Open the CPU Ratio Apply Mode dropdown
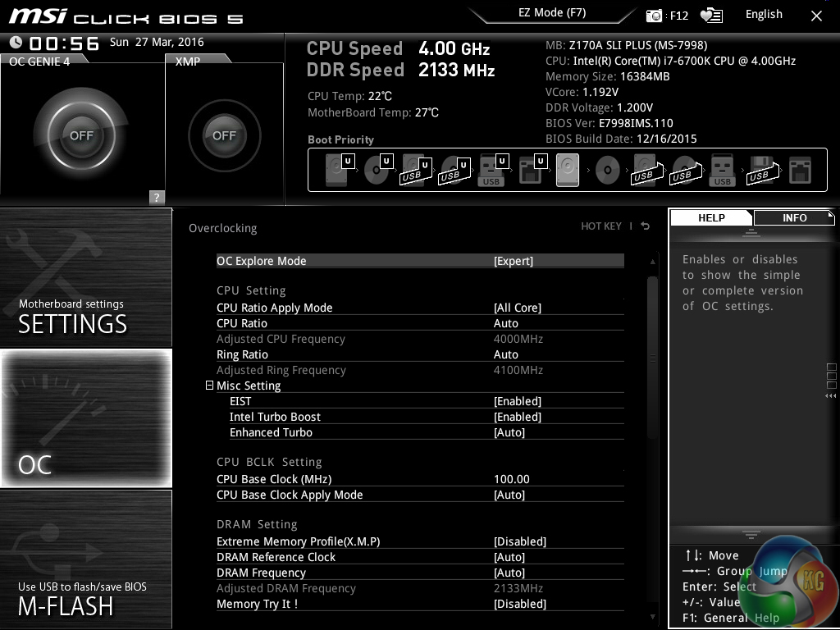This screenshot has width=840, height=630. 517,308
